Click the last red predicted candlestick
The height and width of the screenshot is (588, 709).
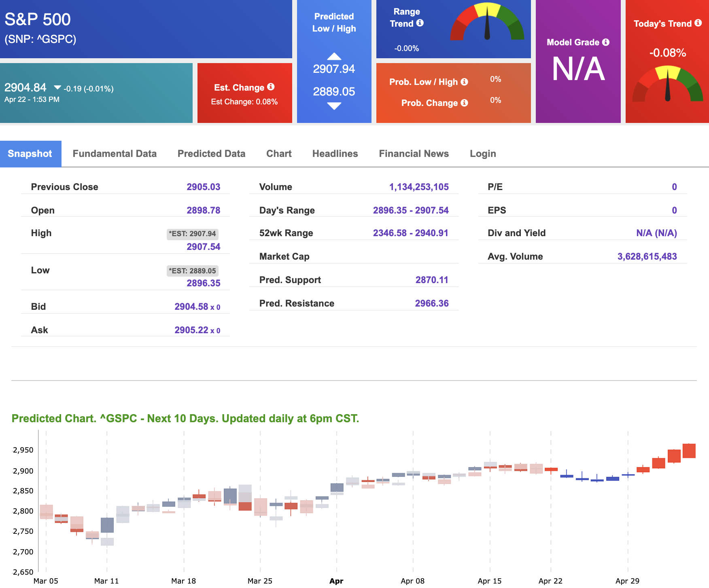[689, 451]
